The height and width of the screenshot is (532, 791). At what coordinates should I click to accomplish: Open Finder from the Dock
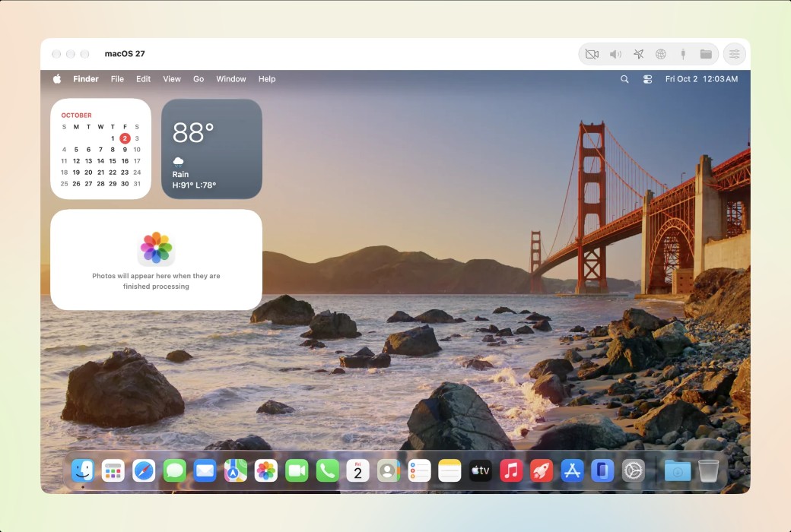(82, 471)
